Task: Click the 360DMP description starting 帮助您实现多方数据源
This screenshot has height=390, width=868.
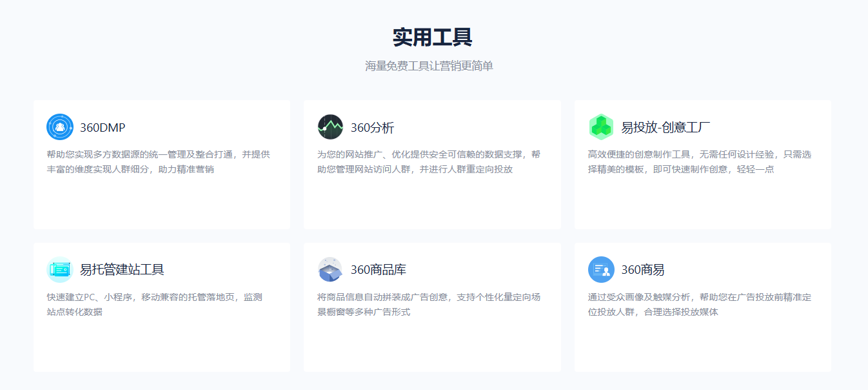Action: pos(159,162)
